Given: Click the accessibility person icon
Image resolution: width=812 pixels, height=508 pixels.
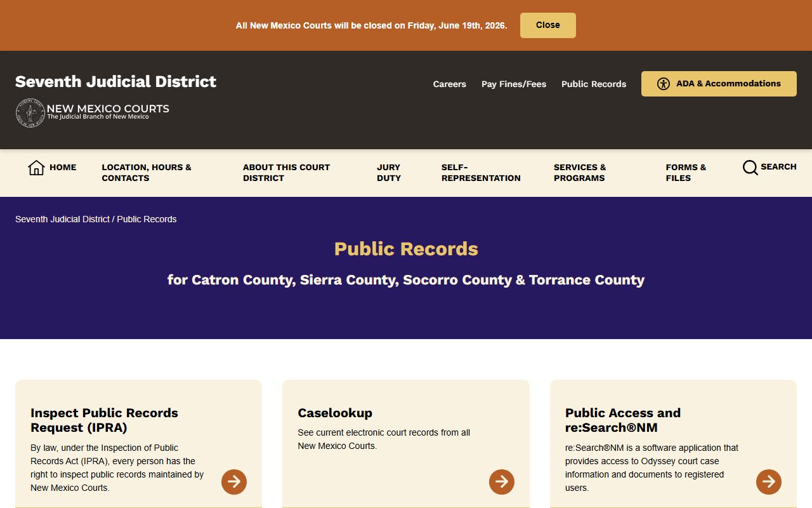Looking at the screenshot, I should click(664, 84).
